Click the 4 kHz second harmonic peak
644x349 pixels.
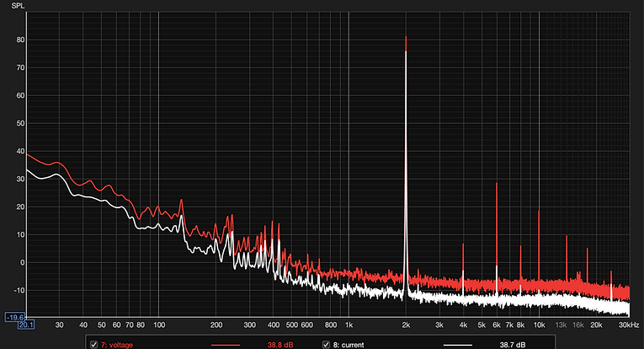(463, 244)
